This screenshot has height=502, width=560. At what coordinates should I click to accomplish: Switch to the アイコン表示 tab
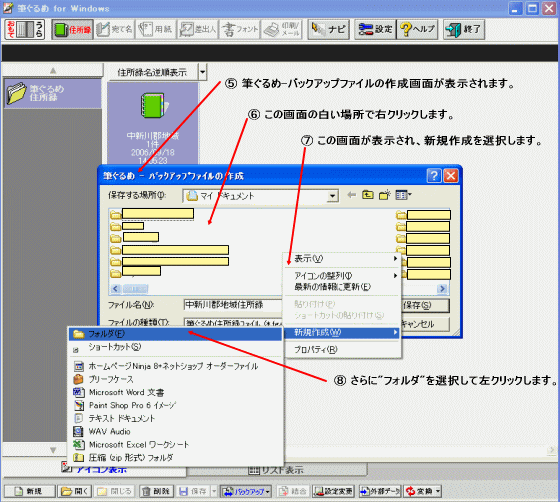[x=95, y=470]
